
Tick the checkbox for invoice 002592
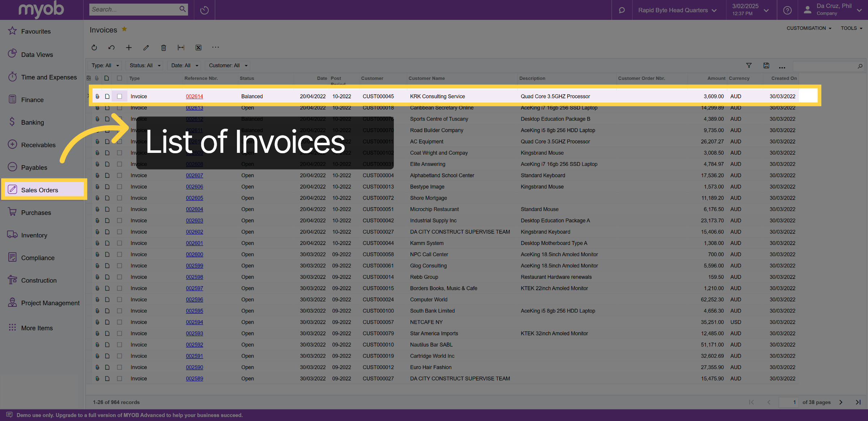119,345
